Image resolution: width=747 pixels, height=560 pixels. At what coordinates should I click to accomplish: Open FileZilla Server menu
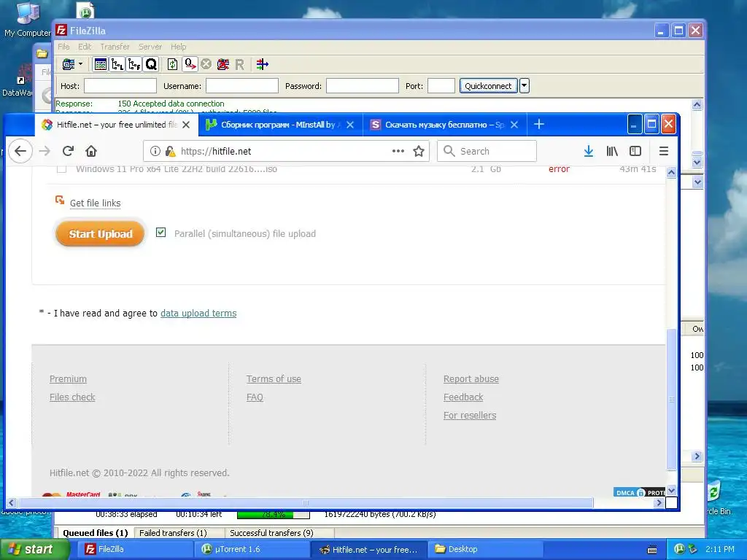pyautogui.click(x=150, y=47)
